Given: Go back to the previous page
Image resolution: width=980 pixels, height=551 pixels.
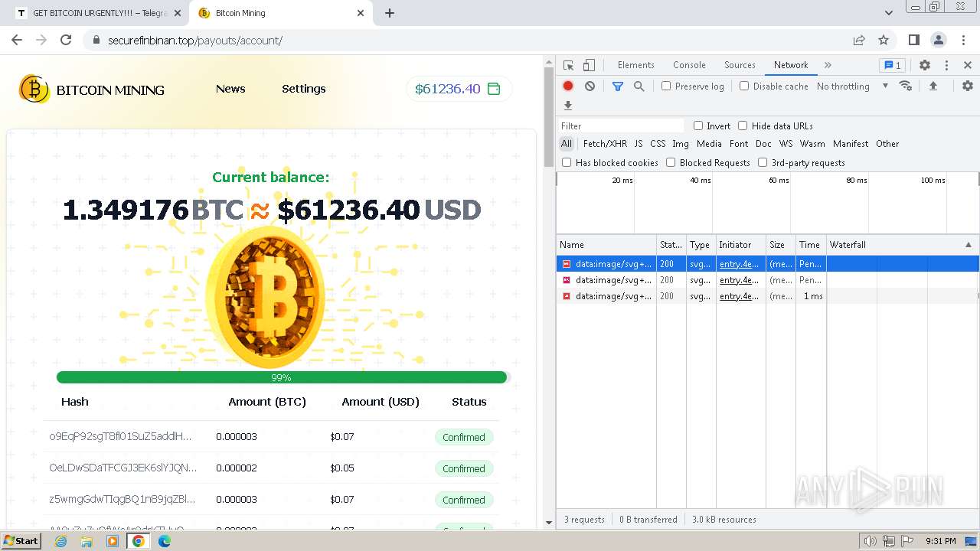Looking at the screenshot, I should click(17, 40).
